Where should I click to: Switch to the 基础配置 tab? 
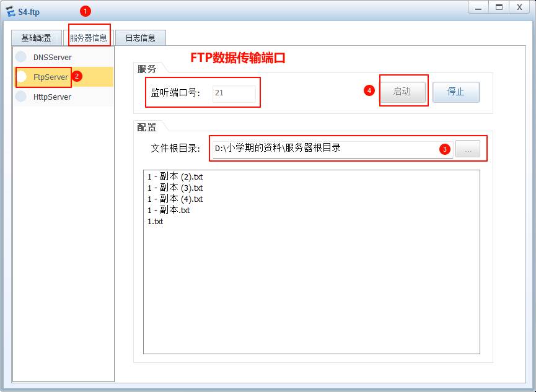pos(36,38)
